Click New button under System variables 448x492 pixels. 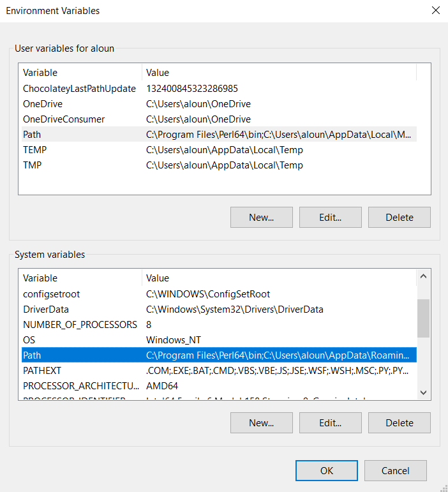(x=261, y=422)
